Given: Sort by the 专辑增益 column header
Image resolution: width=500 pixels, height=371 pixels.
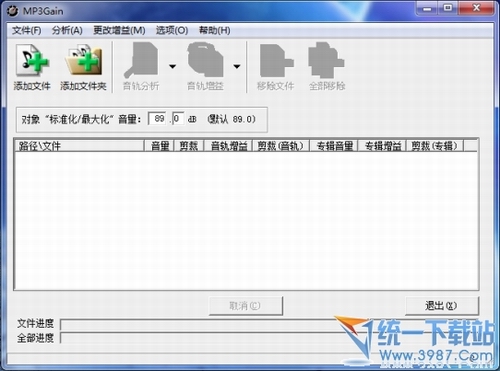Looking at the screenshot, I should coord(382,146).
